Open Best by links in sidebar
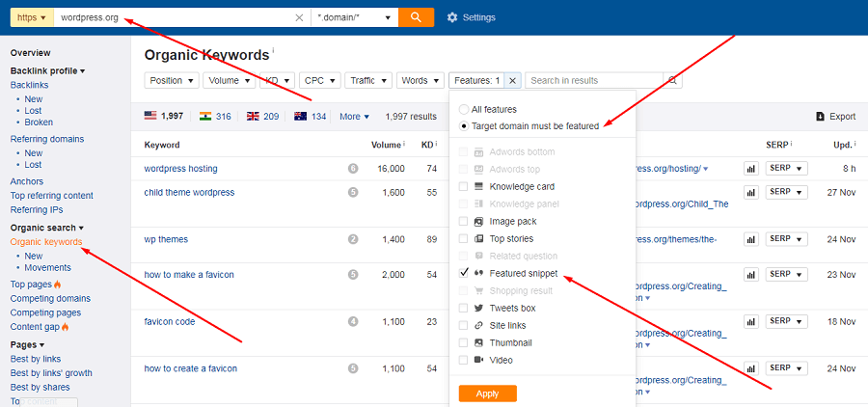This screenshot has width=868, height=407. 36,359
